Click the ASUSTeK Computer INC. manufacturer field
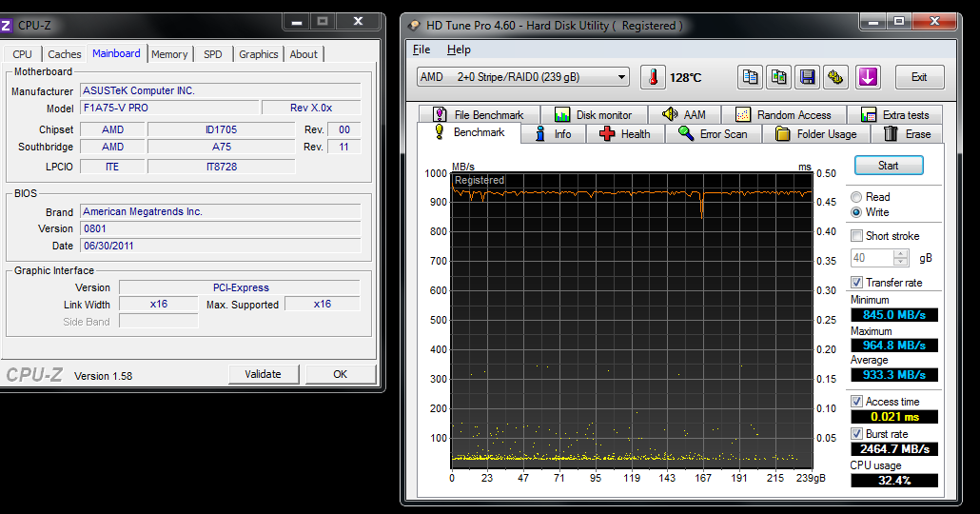The width and height of the screenshot is (980, 514). tap(220, 90)
